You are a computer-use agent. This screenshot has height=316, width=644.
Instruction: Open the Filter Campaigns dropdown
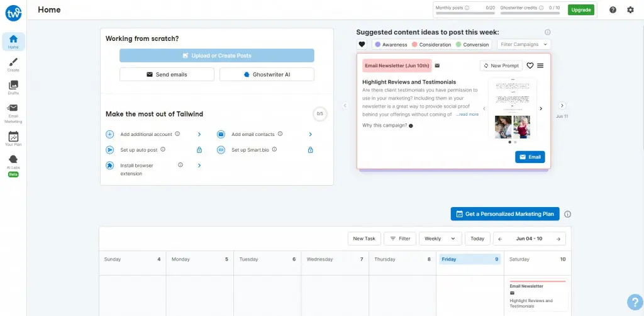click(x=524, y=45)
